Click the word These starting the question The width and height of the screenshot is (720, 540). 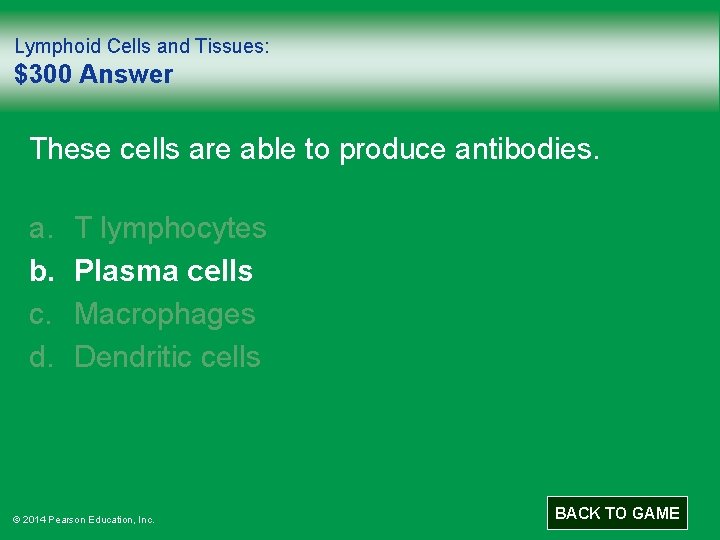(71, 149)
